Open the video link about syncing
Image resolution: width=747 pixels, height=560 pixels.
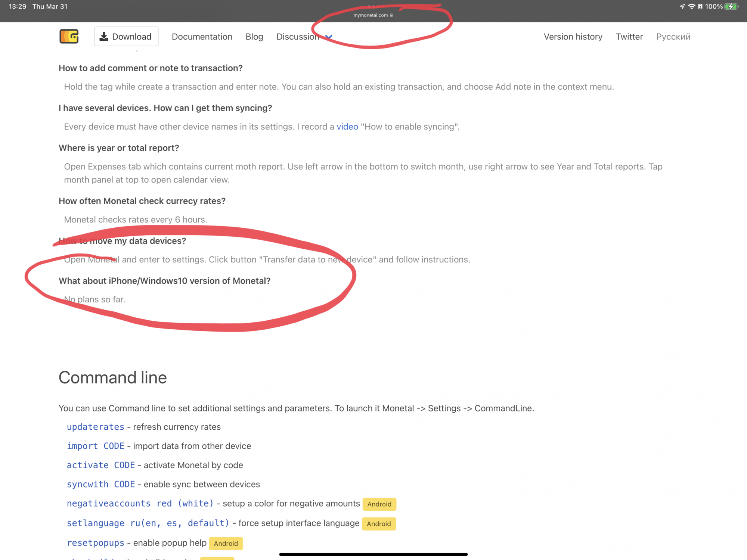347,127
